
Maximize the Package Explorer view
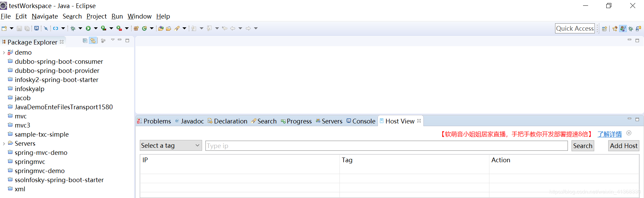127,40
